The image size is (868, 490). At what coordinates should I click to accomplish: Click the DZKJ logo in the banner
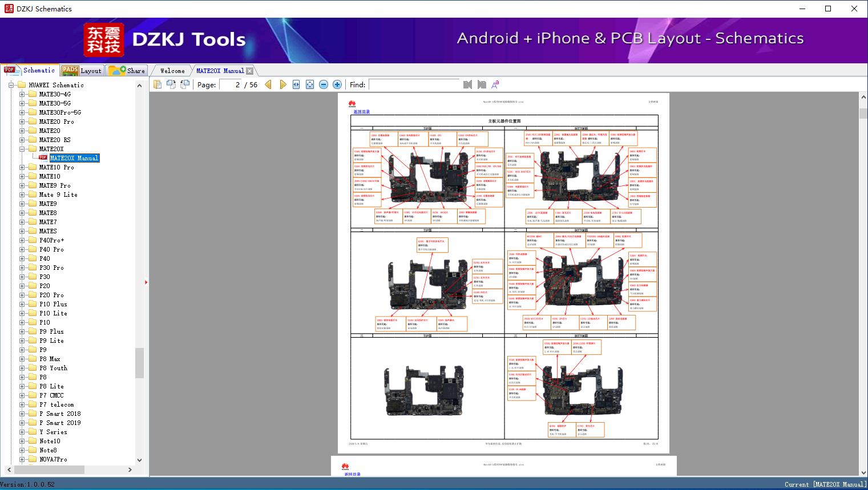pos(104,40)
